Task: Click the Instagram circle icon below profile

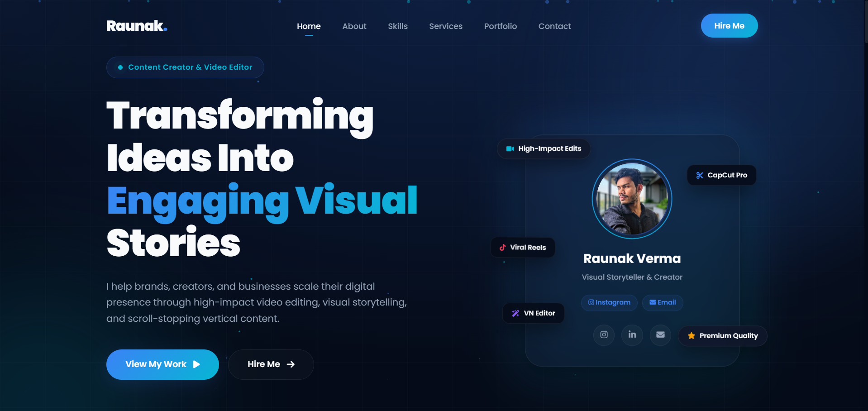Action: click(x=604, y=335)
